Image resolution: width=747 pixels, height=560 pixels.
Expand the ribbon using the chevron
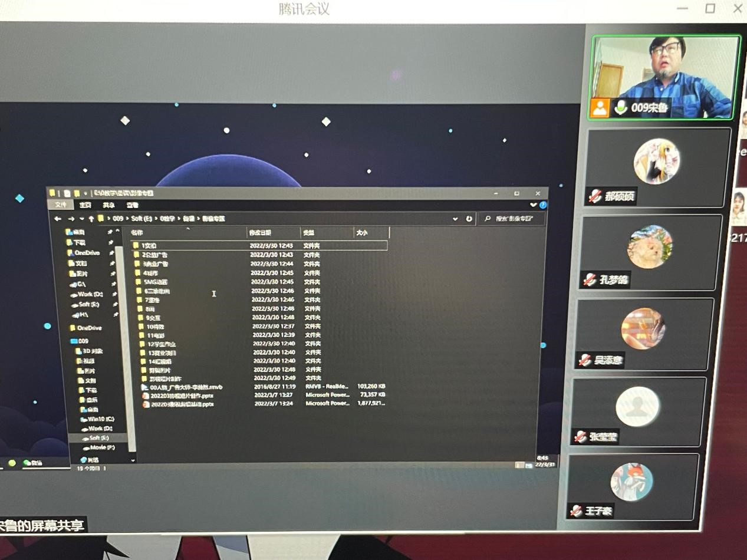click(x=533, y=205)
